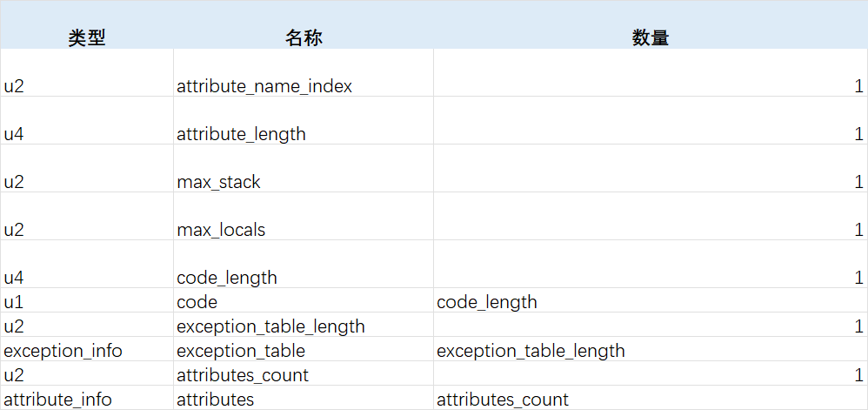The width and height of the screenshot is (868, 410).
Task: Select the max_locals cell
Action: (304, 216)
